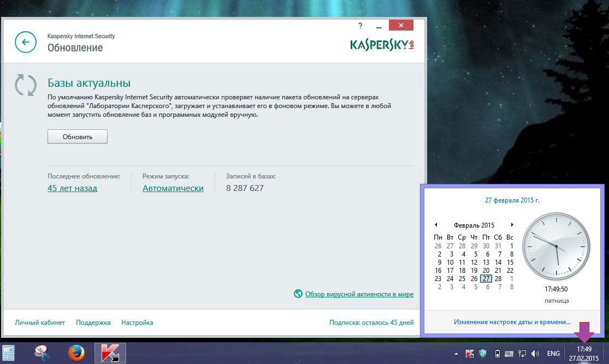Image resolution: width=609 pixels, height=364 pixels.
Task: Open 'Обзор вирусной активности в мире' link
Action: 359,294
